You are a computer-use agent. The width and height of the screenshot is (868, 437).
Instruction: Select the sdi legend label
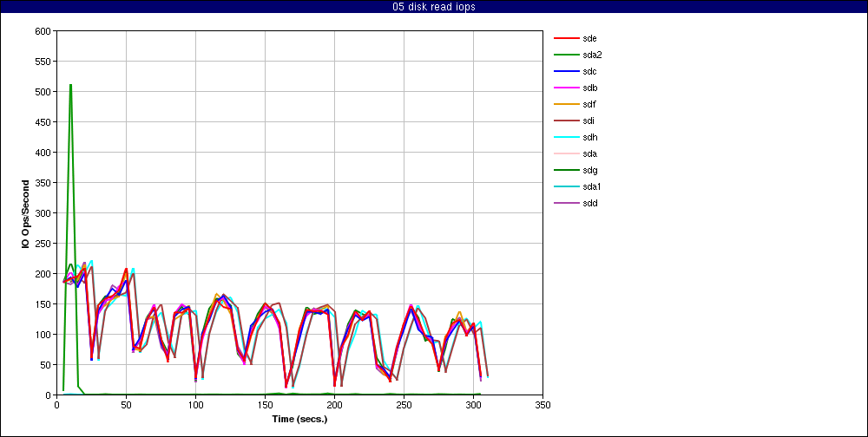(589, 121)
